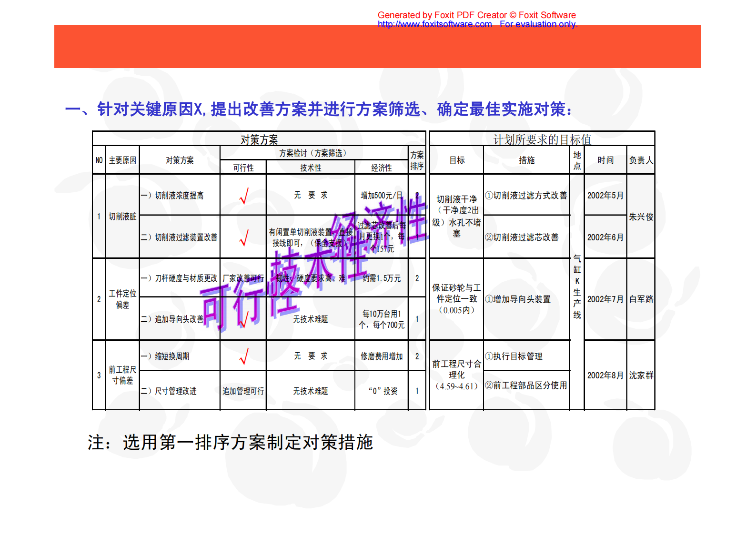The height and width of the screenshot is (534, 756).
Task: Select the heading starting "一、针对关键原因X"
Action: (319, 109)
